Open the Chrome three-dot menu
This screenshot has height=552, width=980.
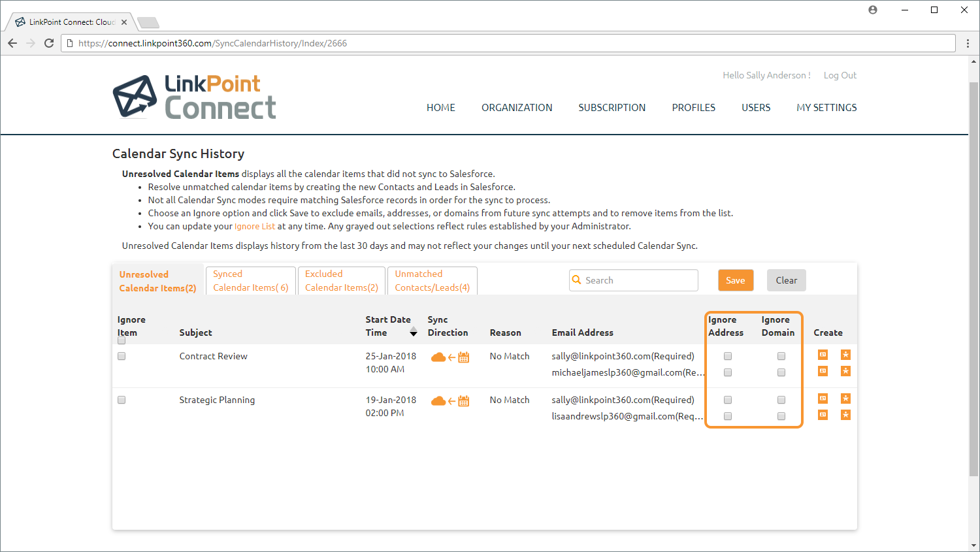point(968,43)
